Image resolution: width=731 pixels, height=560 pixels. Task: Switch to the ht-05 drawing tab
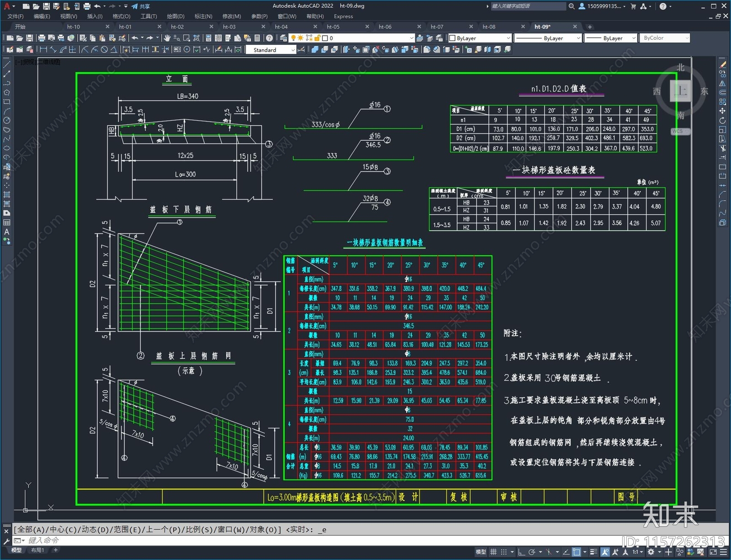333,27
